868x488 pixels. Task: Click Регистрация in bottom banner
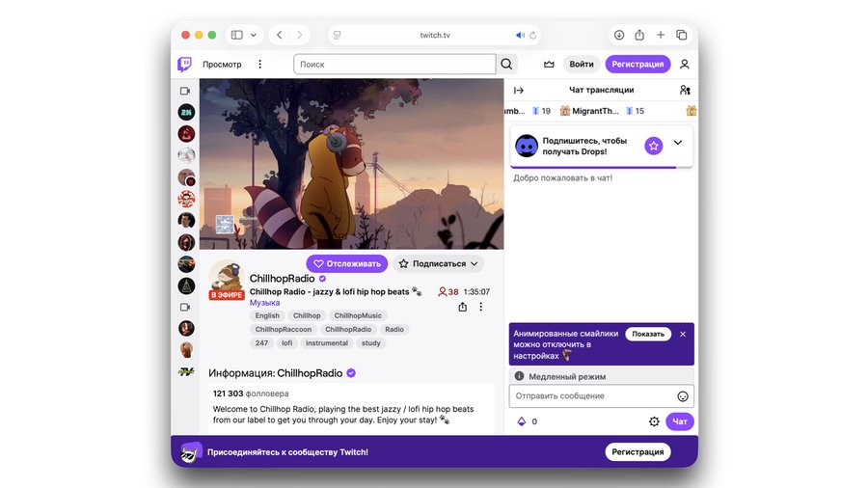(637, 452)
